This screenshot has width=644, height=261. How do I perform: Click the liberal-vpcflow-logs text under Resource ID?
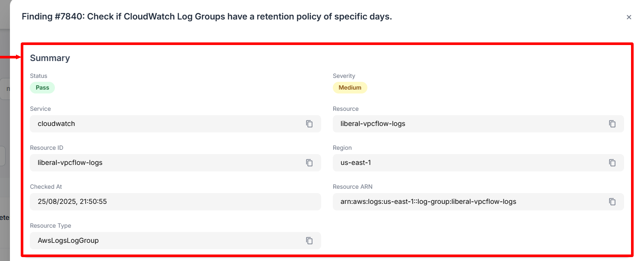click(x=70, y=163)
